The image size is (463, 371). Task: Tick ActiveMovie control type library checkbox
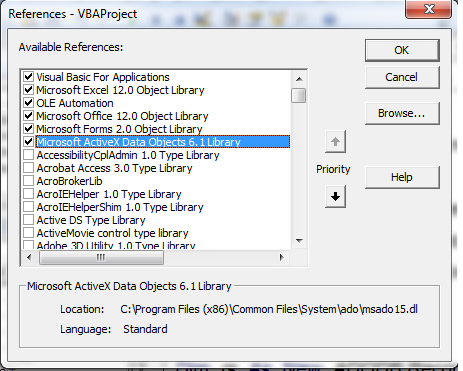(29, 233)
